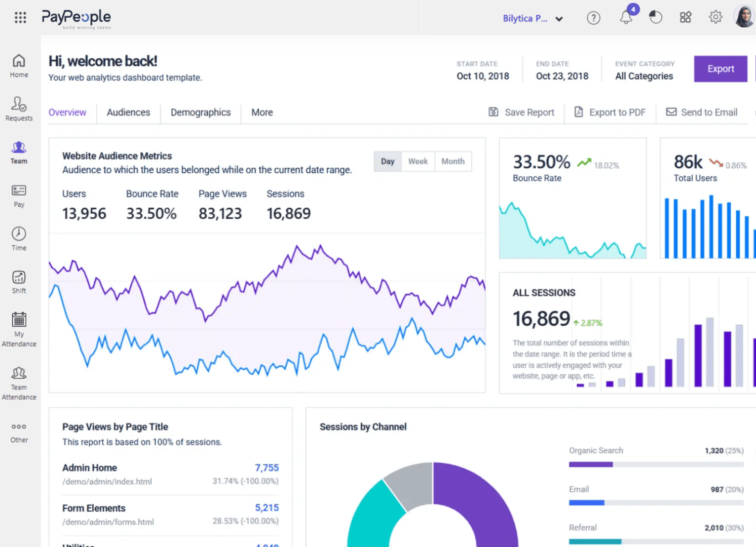Click the Organic Search progress bar

point(656,464)
